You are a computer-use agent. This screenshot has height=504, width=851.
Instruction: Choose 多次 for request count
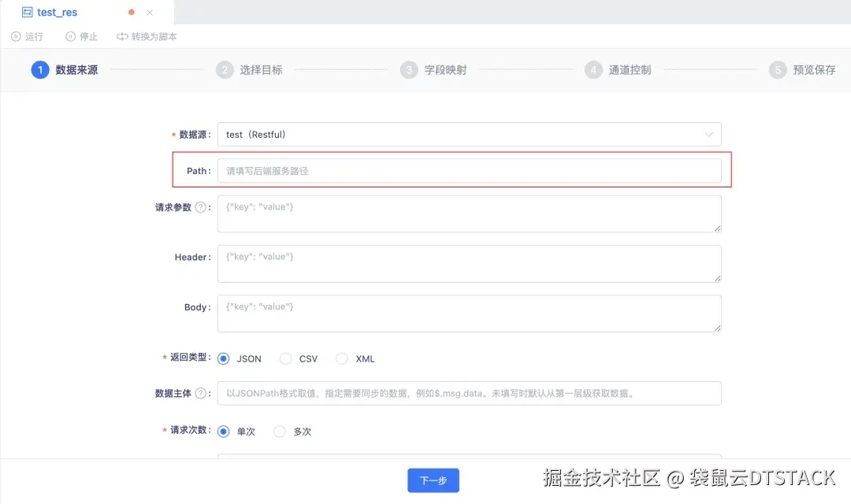tap(280, 431)
